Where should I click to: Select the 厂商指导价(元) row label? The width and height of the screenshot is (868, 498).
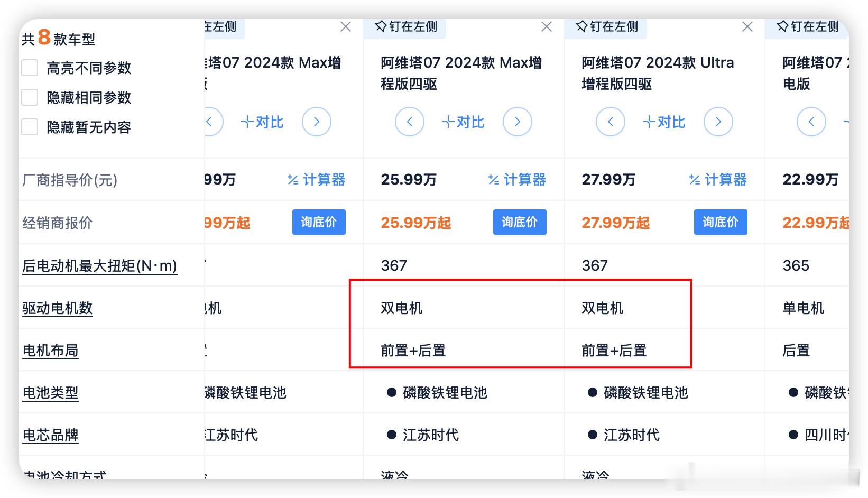pos(70,180)
